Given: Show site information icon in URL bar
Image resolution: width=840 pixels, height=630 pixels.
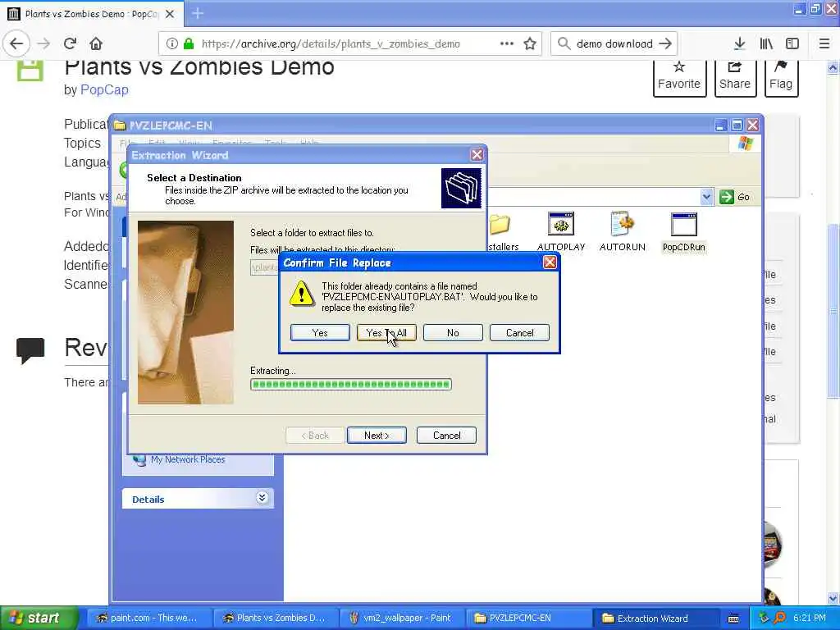Looking at the screenshot, I should (x=172, y=43).
